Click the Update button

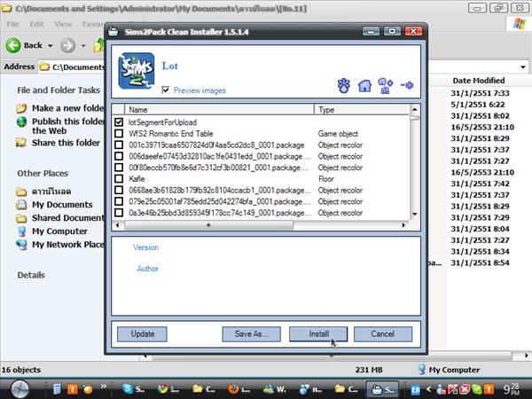point(142,334)
